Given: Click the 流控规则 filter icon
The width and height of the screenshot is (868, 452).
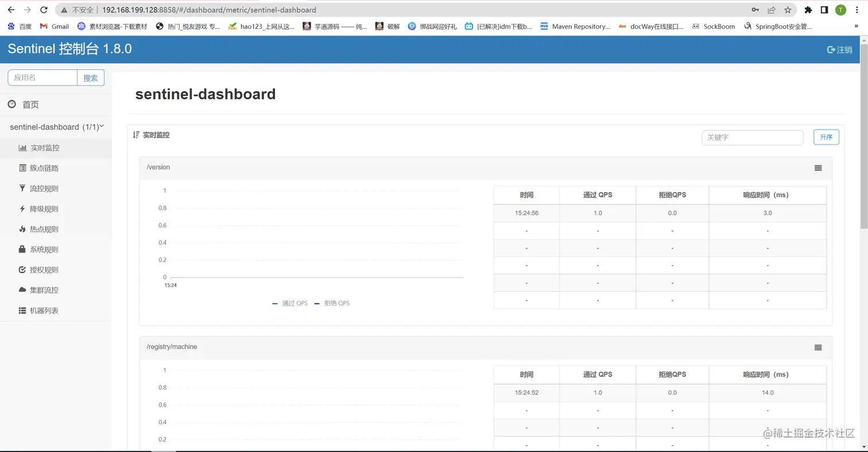Looking at the screenshot, I should pos(22,188).
